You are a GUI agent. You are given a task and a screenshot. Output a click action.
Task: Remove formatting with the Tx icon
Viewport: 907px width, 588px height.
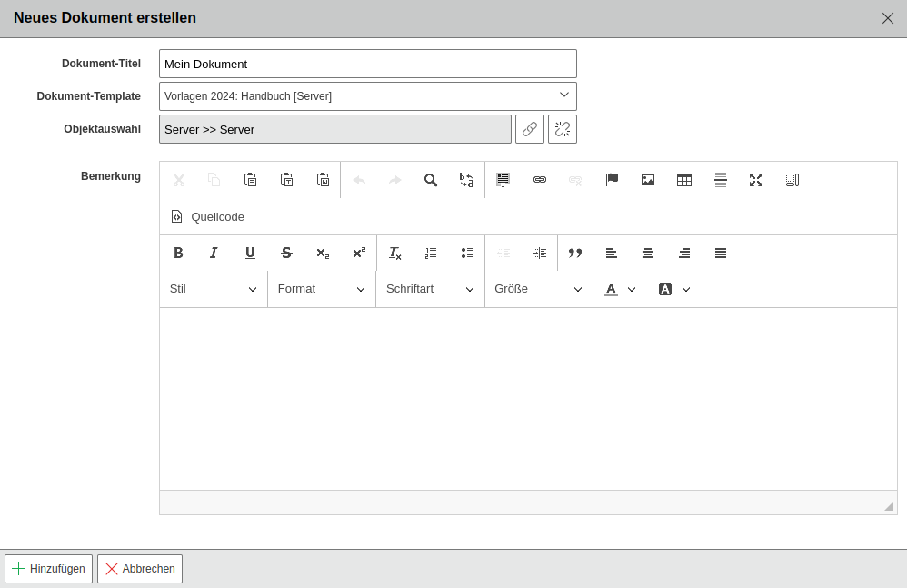click(395, 254)
